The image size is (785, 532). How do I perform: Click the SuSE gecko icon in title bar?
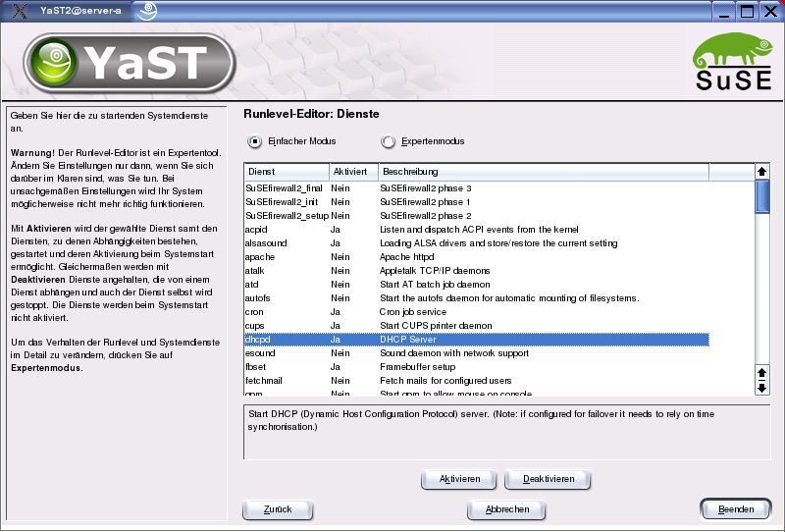[x=146, y=11]
